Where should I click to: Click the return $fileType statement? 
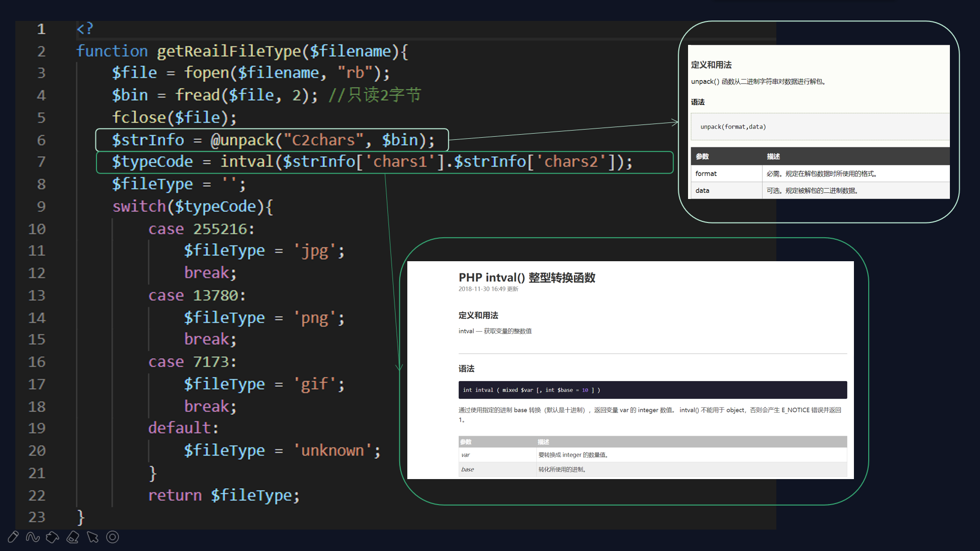tap(224, 495)
